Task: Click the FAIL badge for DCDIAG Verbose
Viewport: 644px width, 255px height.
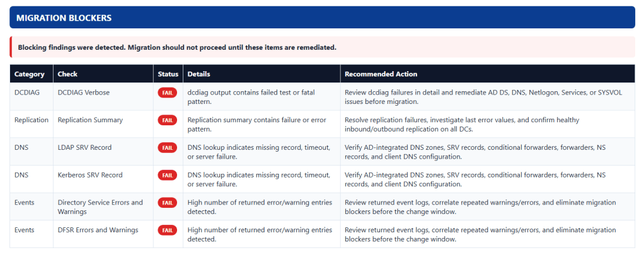Action: 168,93
